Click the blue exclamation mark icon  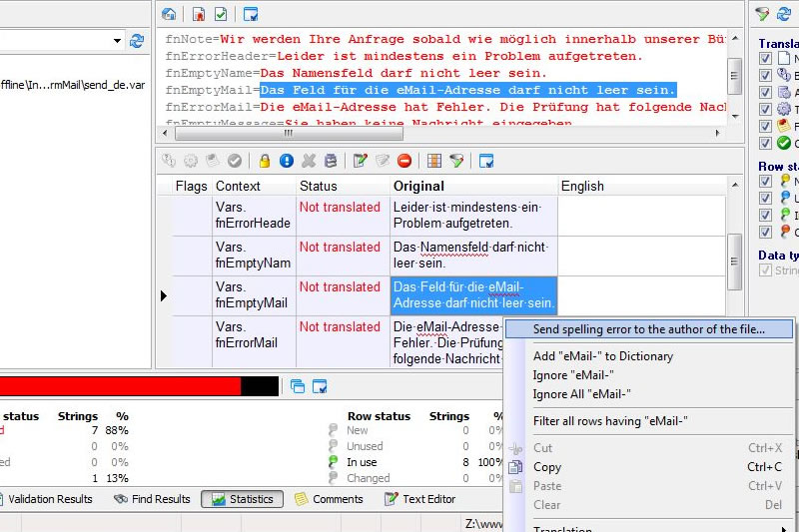point(287,161)
